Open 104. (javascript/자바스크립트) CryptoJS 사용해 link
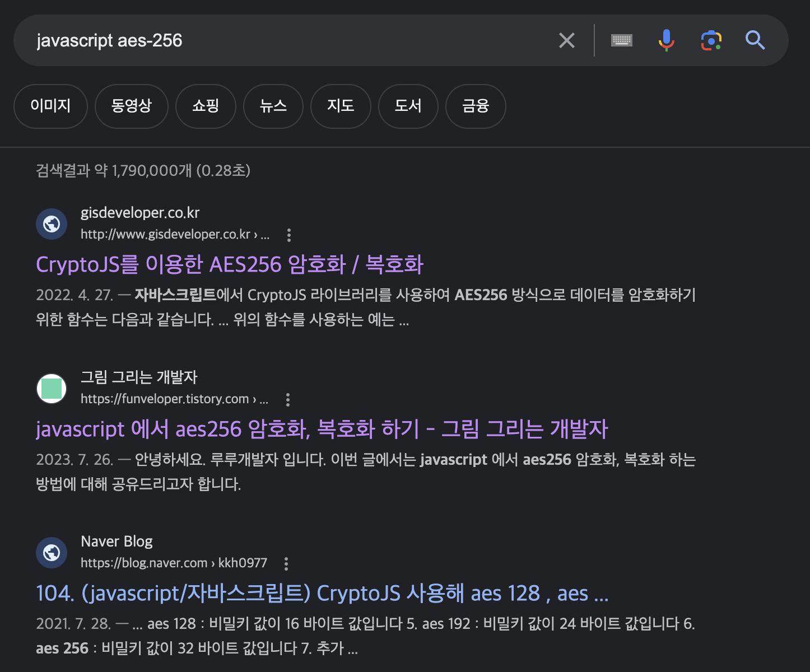 322,593
